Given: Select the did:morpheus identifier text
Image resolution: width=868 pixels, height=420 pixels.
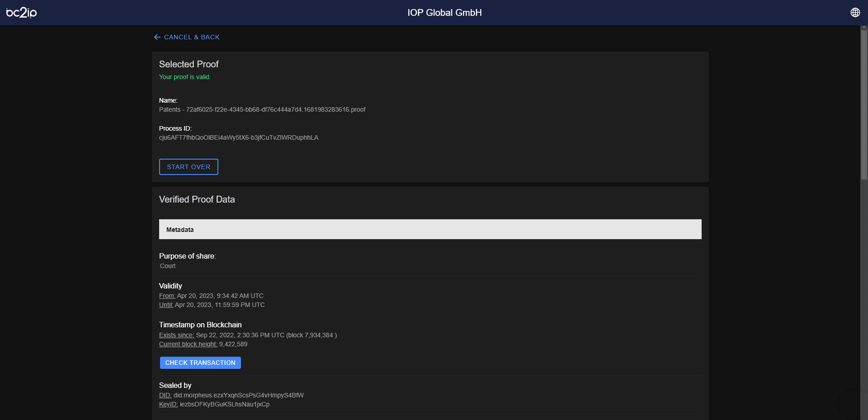Looking at the screenshot, I should click(239, 395).
